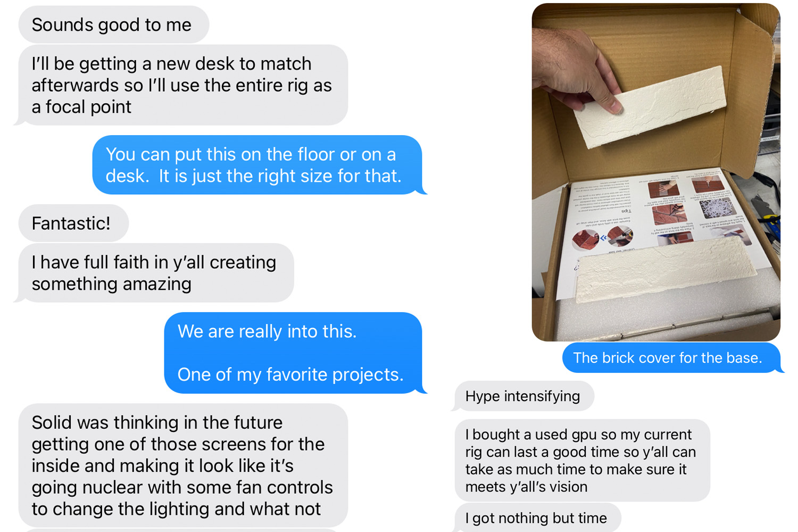Tap the 'You can put this on the floor' bubble
The image size is (798, 532).
point(257,165)
